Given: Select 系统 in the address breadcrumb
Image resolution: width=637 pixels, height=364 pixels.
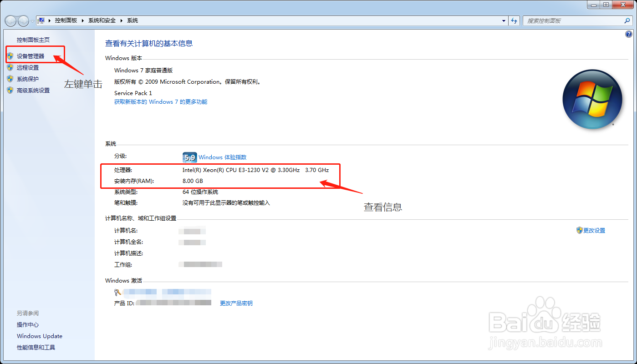Looking at the screenshot, I should (132, 20).
